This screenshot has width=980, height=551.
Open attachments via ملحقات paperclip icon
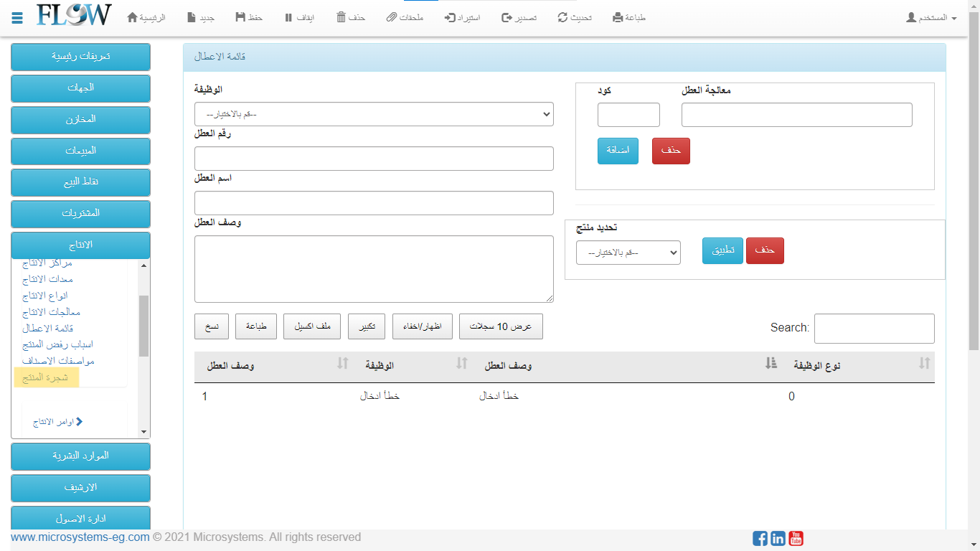[391, 17]
